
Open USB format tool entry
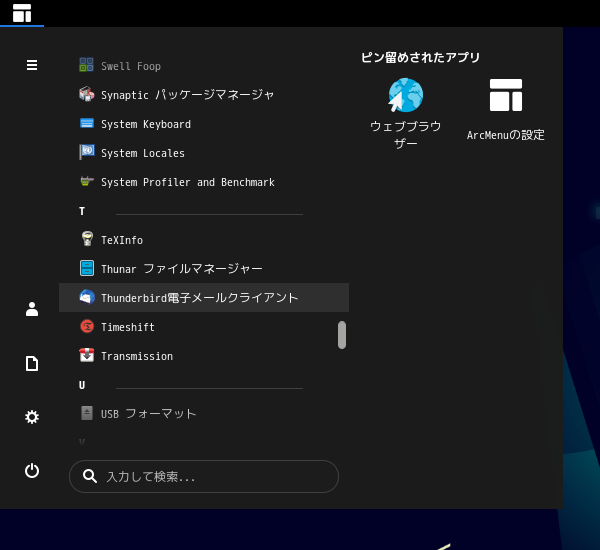(204, 413)
